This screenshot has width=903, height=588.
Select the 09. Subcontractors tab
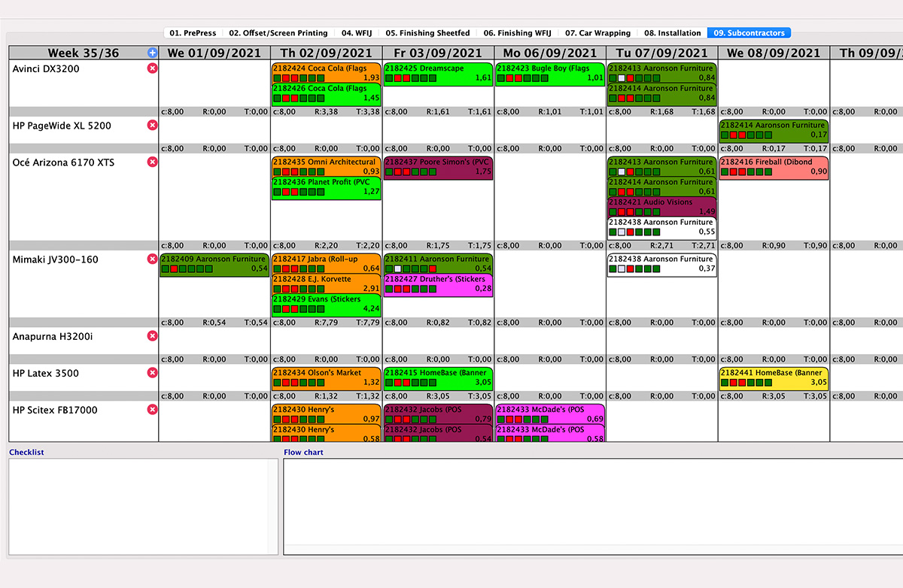(x=749, y=33)
